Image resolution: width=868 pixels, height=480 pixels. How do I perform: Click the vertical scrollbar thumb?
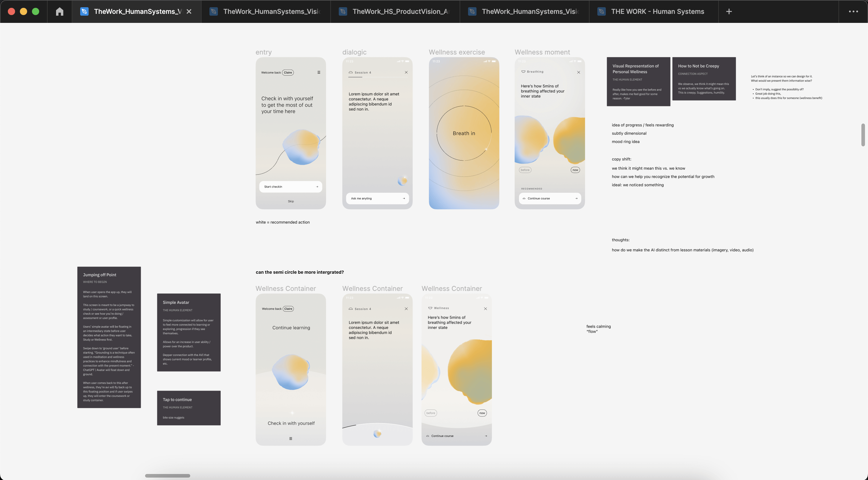coord(863,135)
